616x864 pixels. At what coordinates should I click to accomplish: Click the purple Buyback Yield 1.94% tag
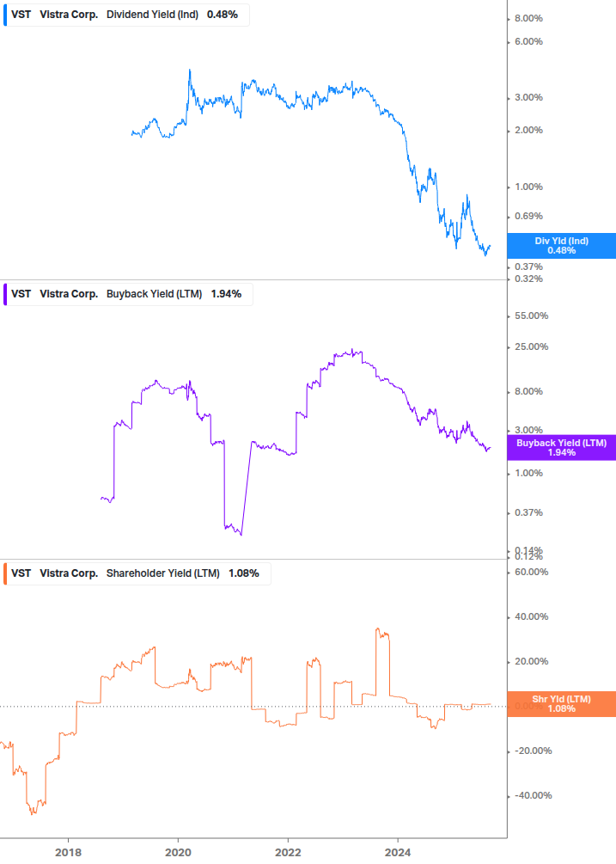[561, 448]
